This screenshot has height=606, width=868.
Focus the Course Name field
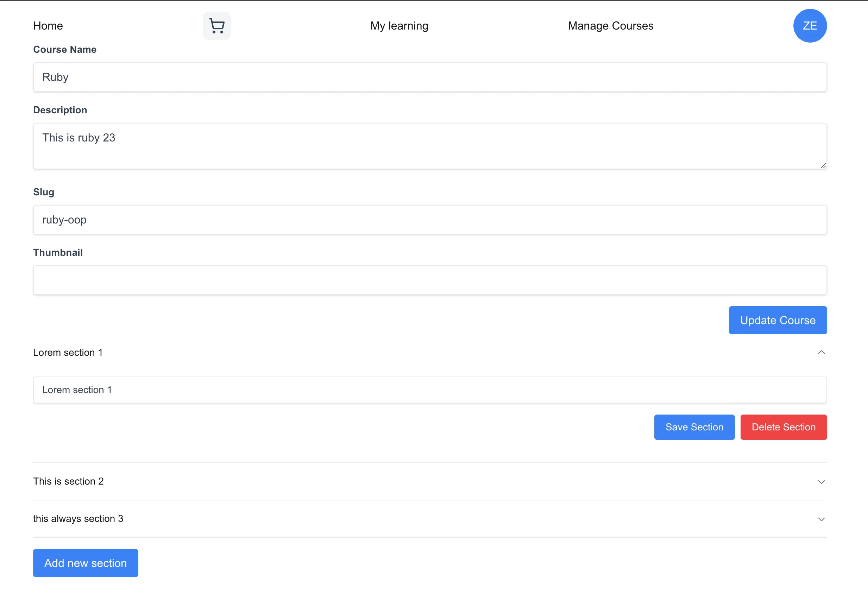coord(429,77)
